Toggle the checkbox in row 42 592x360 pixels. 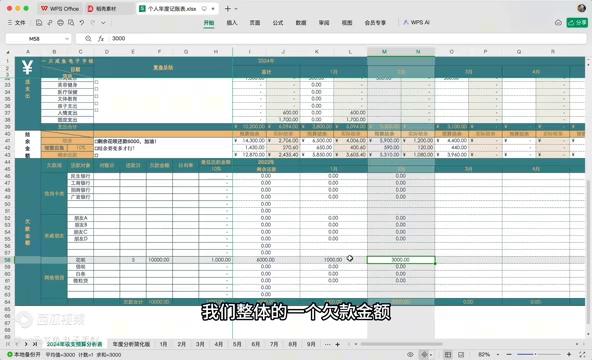coord(96,148)
